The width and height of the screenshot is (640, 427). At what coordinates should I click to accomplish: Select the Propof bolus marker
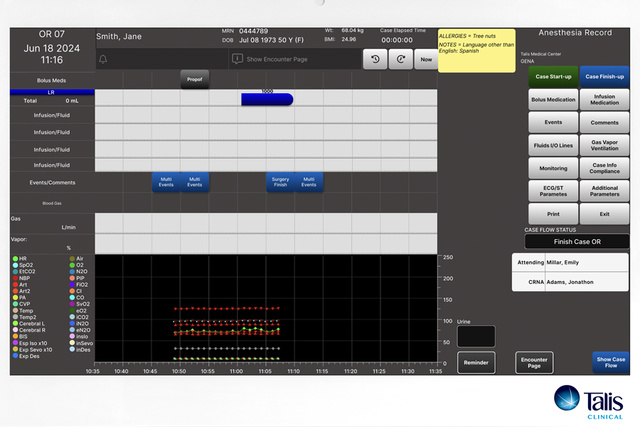tap(195, 79)
